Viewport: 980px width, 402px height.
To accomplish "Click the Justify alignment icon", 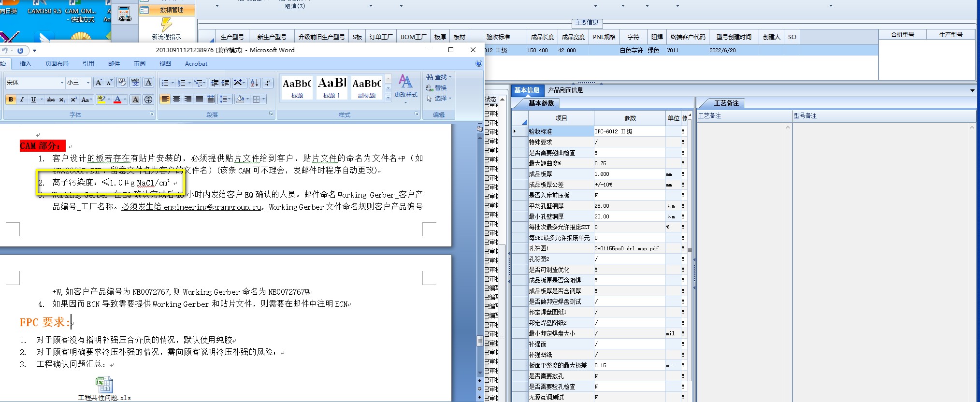I will pyautogui.click(x=199, y=99).
